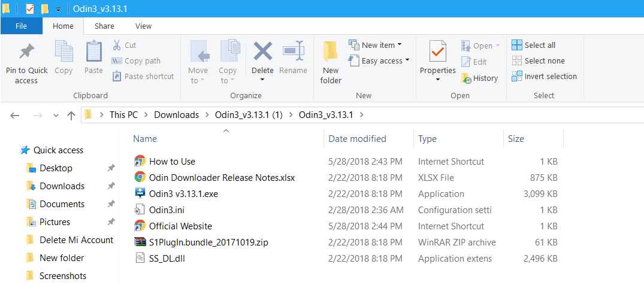The image size is (644, 285).
Task: Open New folder in sidebar
Action: (62, 258)
